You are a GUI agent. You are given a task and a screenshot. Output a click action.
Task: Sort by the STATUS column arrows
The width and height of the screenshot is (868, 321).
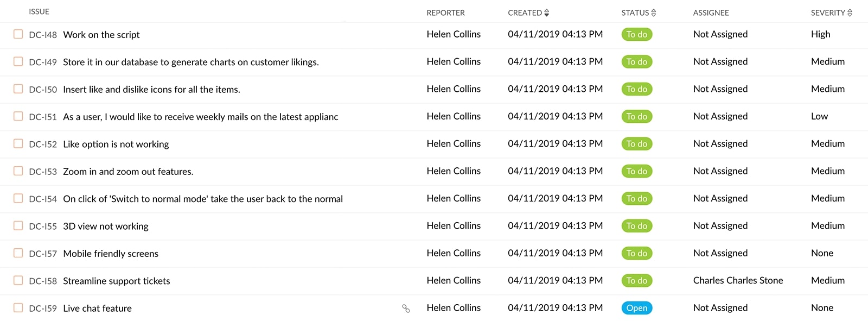tap(654, 12)
